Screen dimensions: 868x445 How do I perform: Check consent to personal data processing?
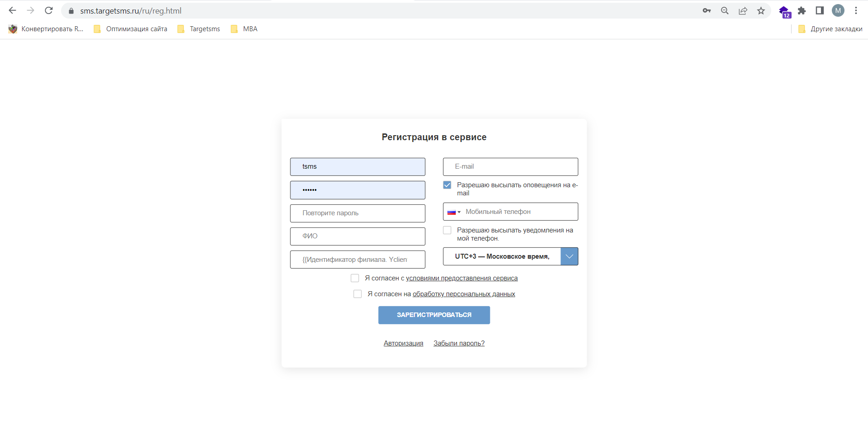pos(358,294)
